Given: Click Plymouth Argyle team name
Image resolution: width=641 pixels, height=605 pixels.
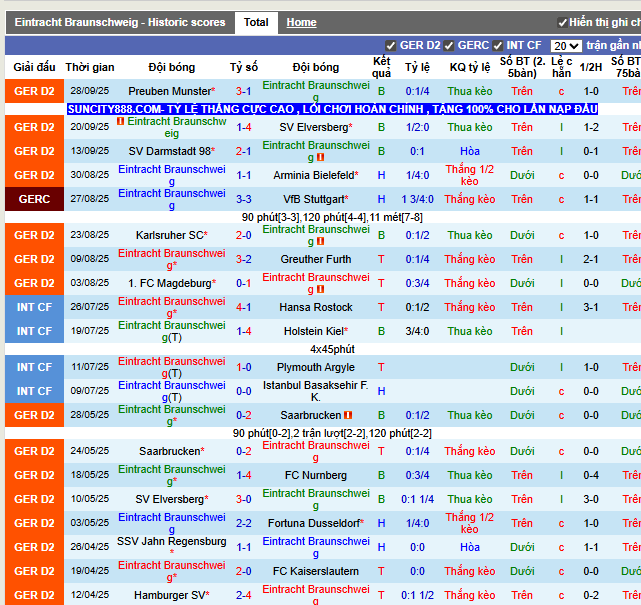Looking at the screenshot, I should [316, 367].
